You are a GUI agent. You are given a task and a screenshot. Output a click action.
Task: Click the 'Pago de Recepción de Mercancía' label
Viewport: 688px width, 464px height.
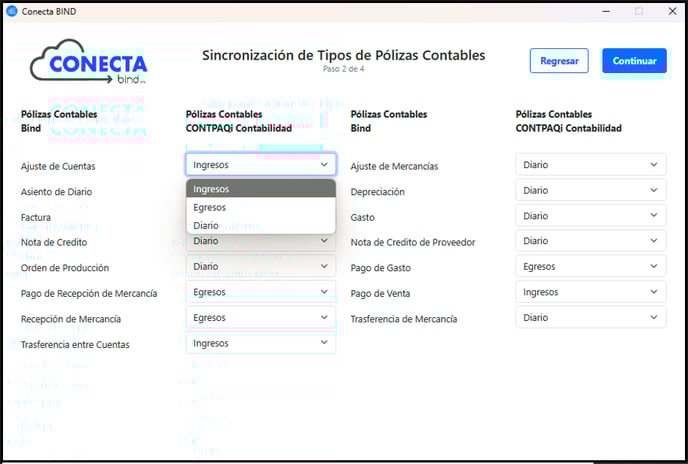click(89, 293)
